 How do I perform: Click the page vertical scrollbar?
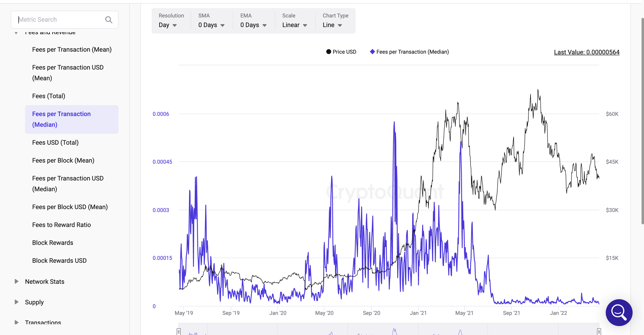[x=642, y=121]
